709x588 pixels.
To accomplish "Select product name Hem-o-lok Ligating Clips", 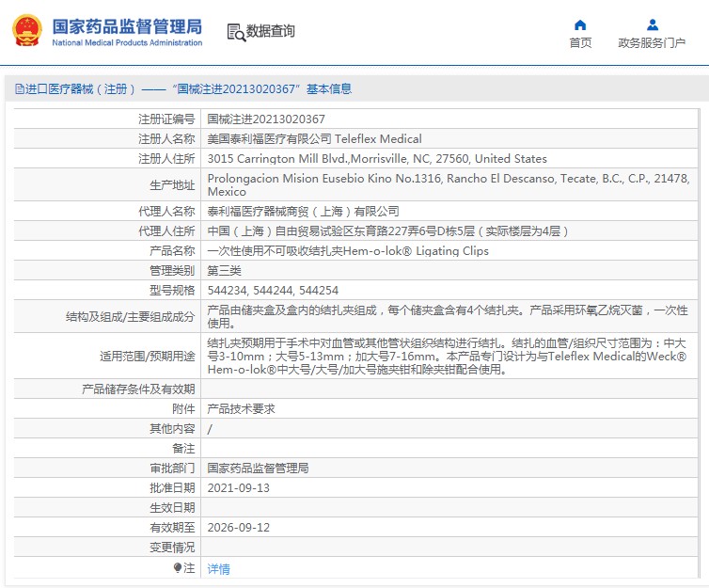I will click(x=348, y=250).
